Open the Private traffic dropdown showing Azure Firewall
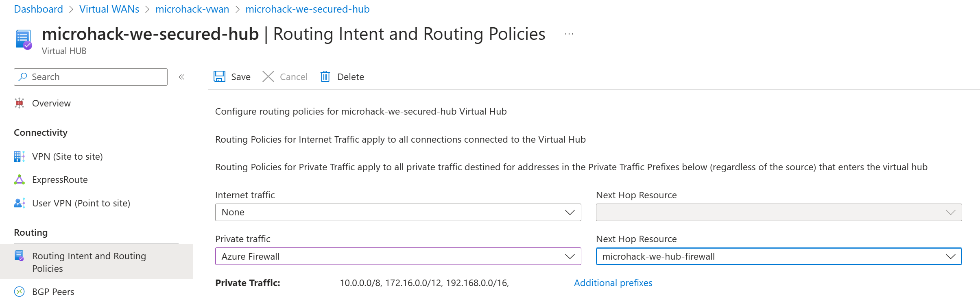The height and width of the screenshot is (308, 980). tap(398, 256)
